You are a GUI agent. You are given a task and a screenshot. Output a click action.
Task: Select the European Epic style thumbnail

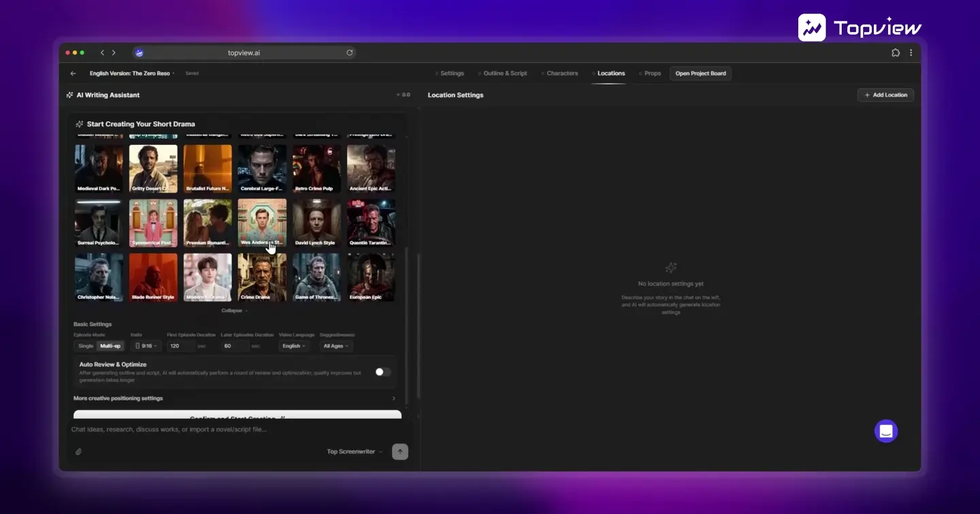click(x=371, y=277)
